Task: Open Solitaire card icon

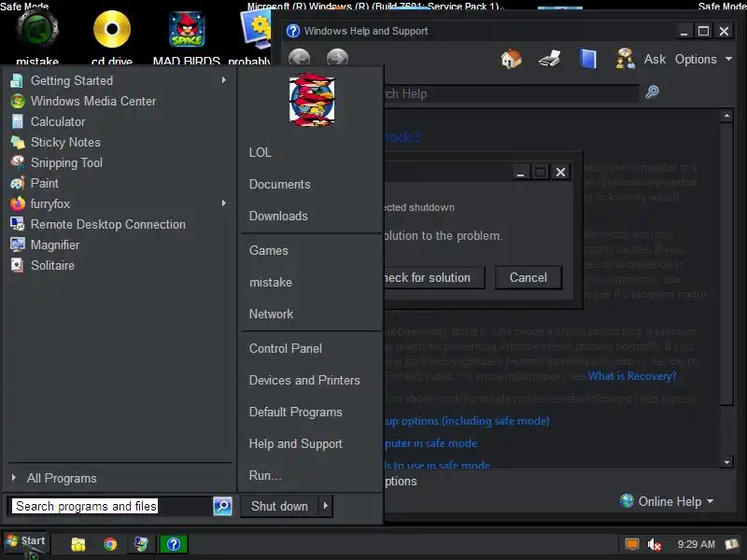Action: (17, 265)
